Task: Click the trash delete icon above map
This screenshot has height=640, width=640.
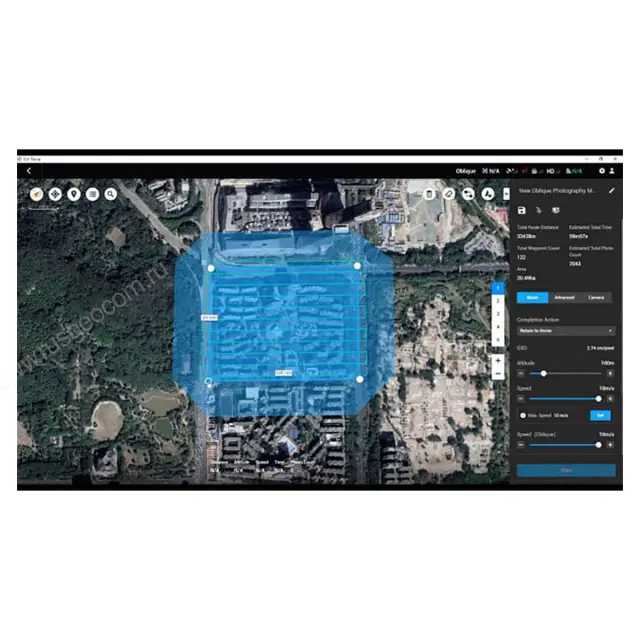Action: pos(428,194)
